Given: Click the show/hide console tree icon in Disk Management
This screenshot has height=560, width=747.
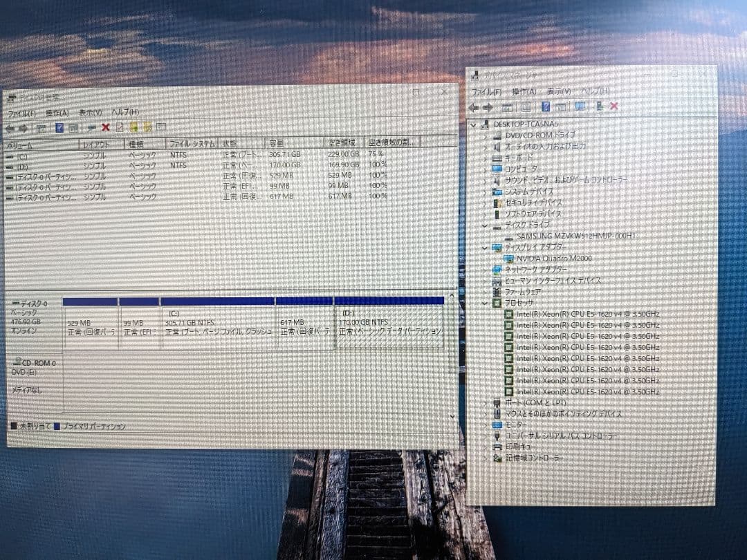Looking at the screenshot, I should click(x=39, y=128).
